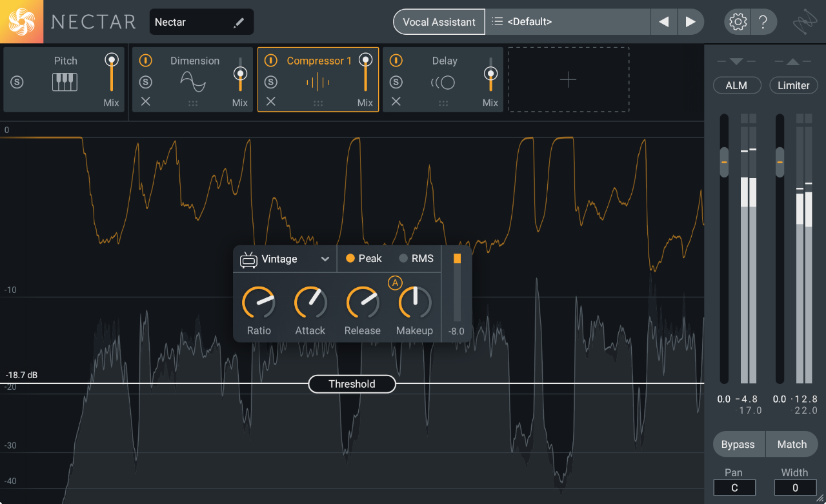826x504 pixels.
Task: Open help using the question mark icon
Action: pos(763,21)
